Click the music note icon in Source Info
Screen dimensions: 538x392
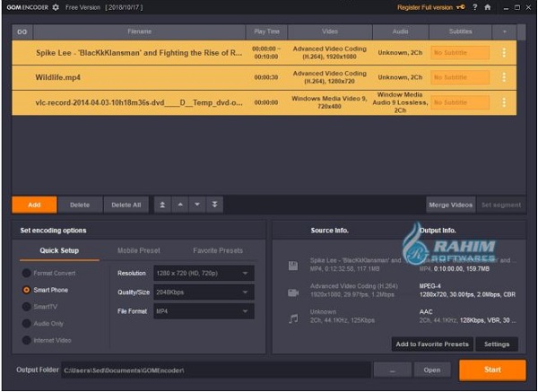[x=293, y=318]
